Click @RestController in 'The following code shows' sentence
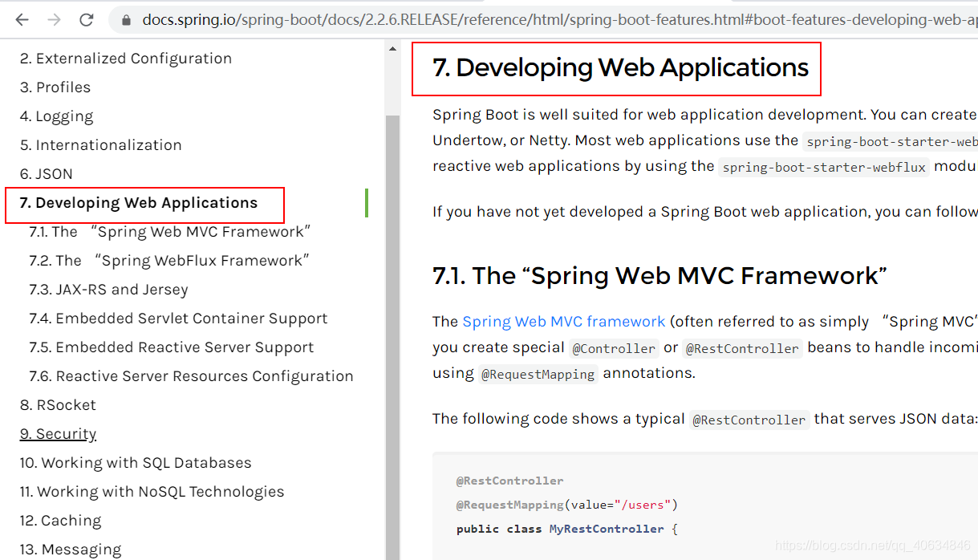Screen dimensions: 978x560 749,420
